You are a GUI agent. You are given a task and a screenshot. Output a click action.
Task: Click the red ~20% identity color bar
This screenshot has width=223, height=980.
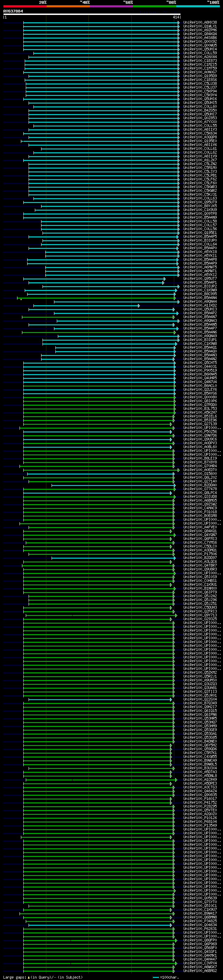[25, 6]
